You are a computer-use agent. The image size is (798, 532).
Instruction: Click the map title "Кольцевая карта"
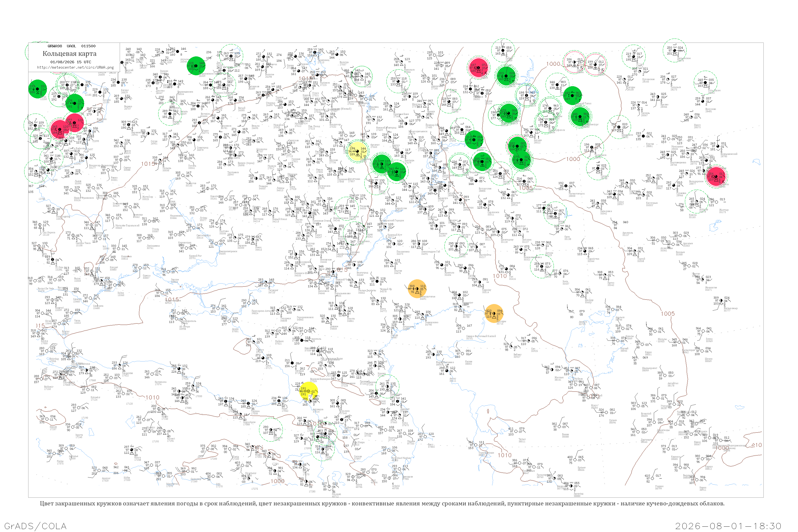(69, 54)
